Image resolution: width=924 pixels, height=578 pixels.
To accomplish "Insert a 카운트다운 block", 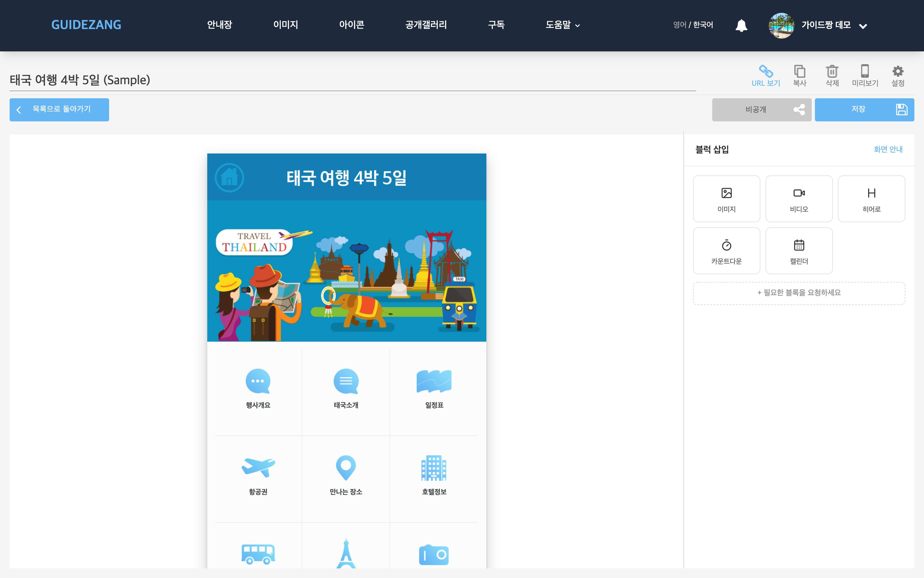I will (x=726, y=251).
